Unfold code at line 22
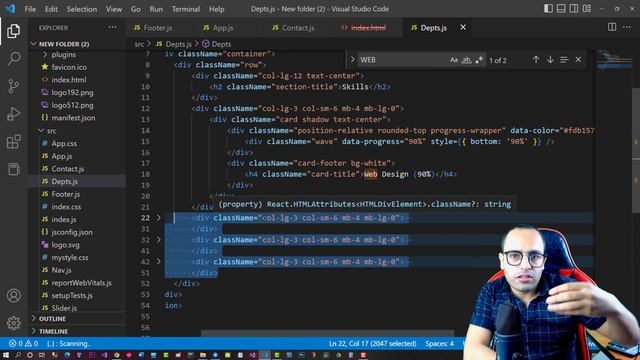This screenshot has height=360, width=640. [x=159, y=218]
